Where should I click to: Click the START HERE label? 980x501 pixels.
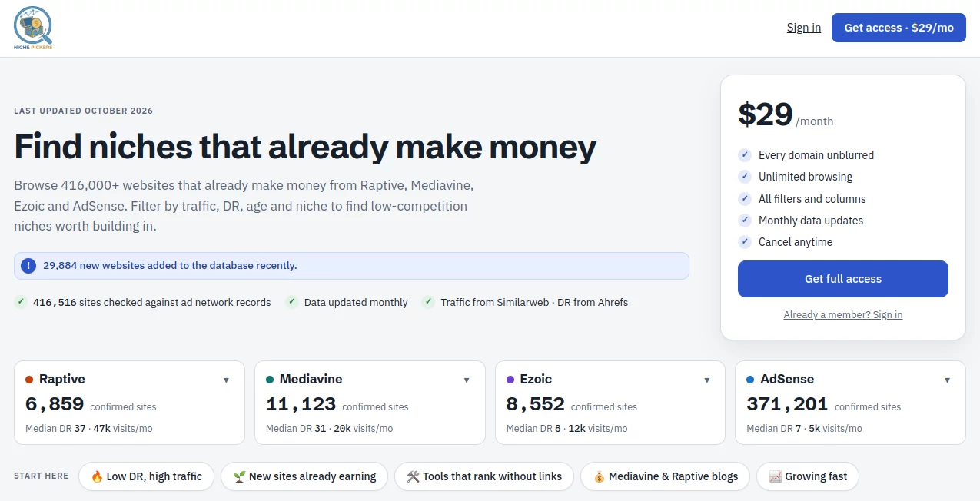click(41, 476)
